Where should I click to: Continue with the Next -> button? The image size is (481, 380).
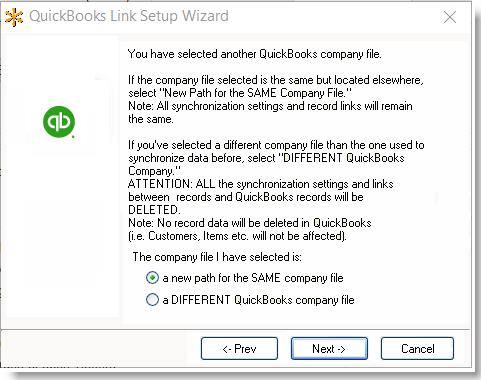click(x=329, y=349)
